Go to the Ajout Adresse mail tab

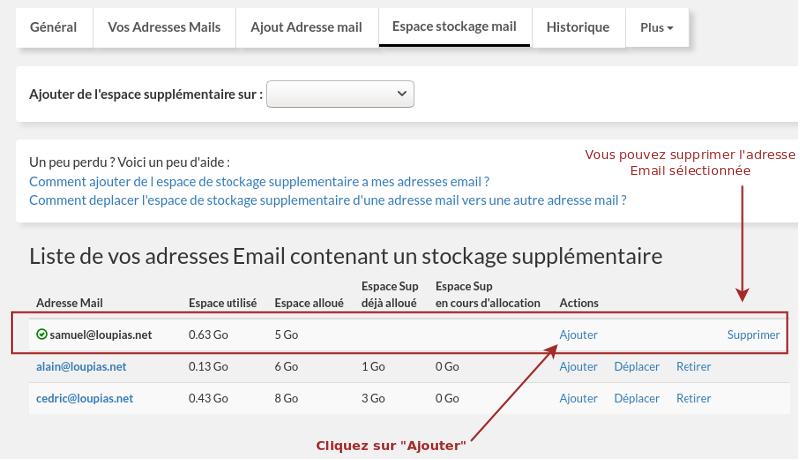tap(307, 28)
